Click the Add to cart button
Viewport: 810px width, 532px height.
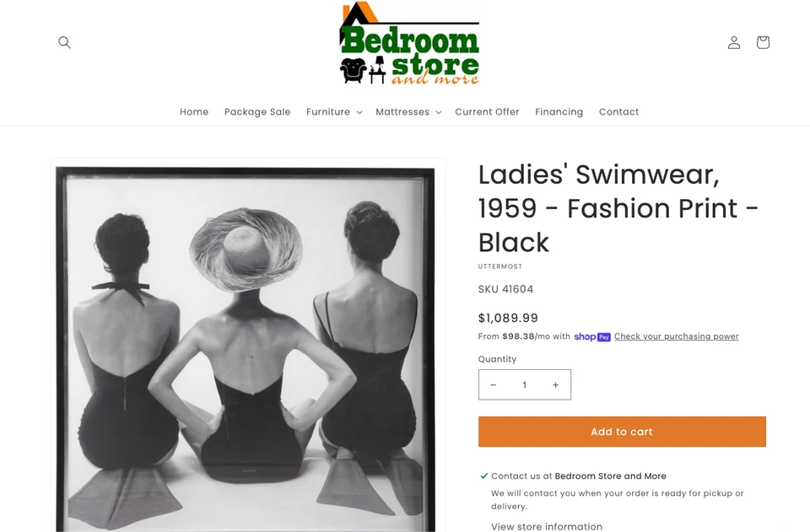(x=622, y=432)
